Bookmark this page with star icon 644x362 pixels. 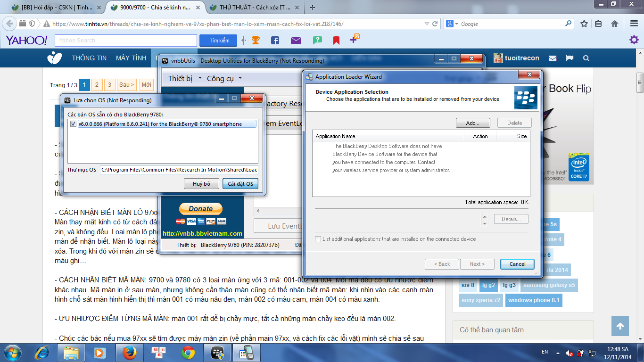pos(584,24)
